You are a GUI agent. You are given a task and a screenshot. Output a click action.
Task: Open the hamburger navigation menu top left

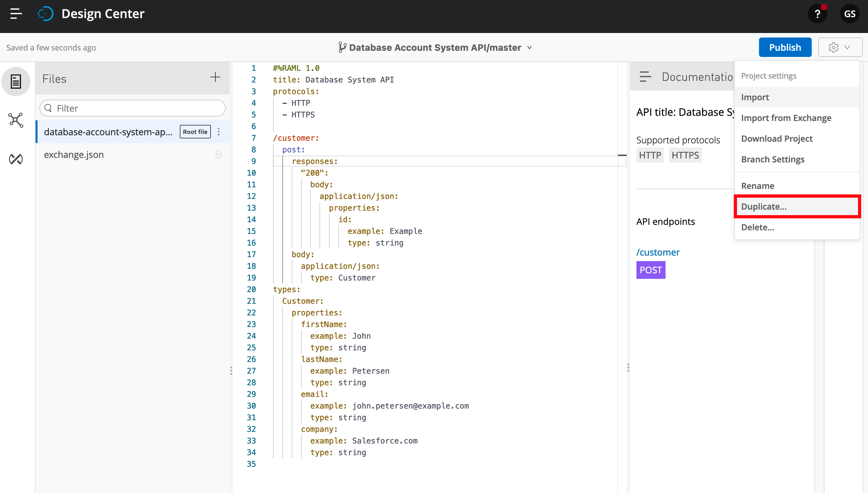(x=16, y=14)
